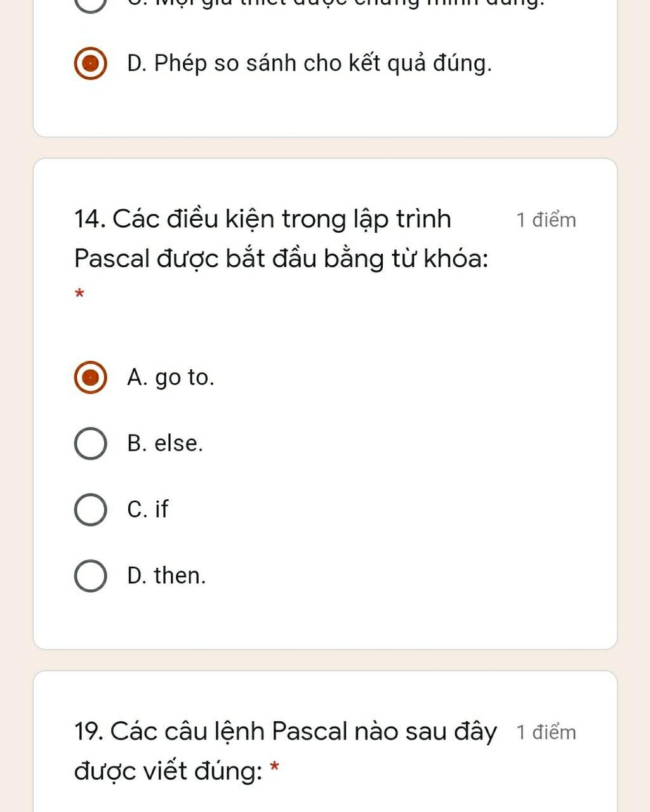Click empty space below "D. then." in card
Screen dimensions: 650x812
tap(325, 619)
